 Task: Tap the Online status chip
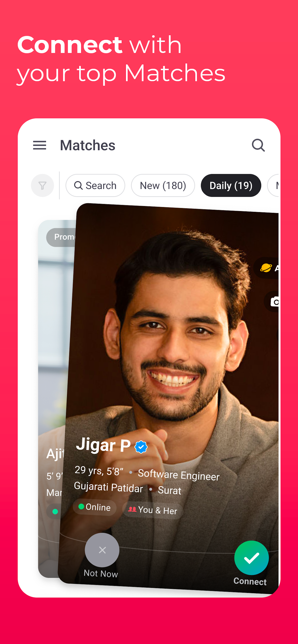click(x=95, y=507)
